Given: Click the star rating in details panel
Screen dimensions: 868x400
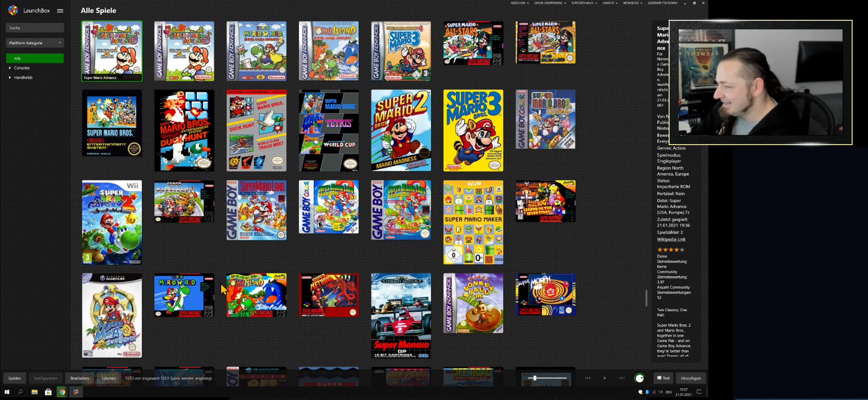Looking at the screenshot, I should (671, 249).
